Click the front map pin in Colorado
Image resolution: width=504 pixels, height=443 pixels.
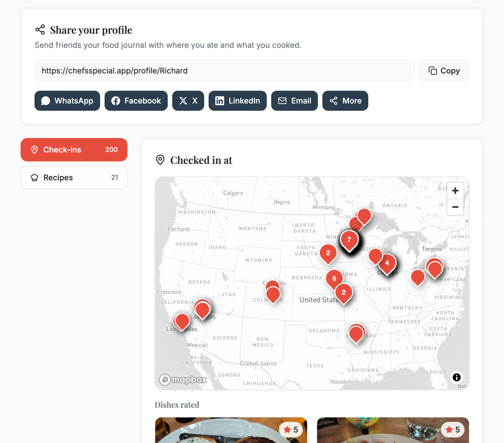(273, 294)
